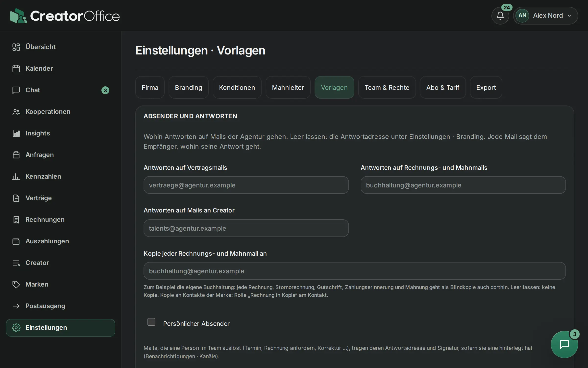Click the Übersicht dashboard icon

coord(16,47)
